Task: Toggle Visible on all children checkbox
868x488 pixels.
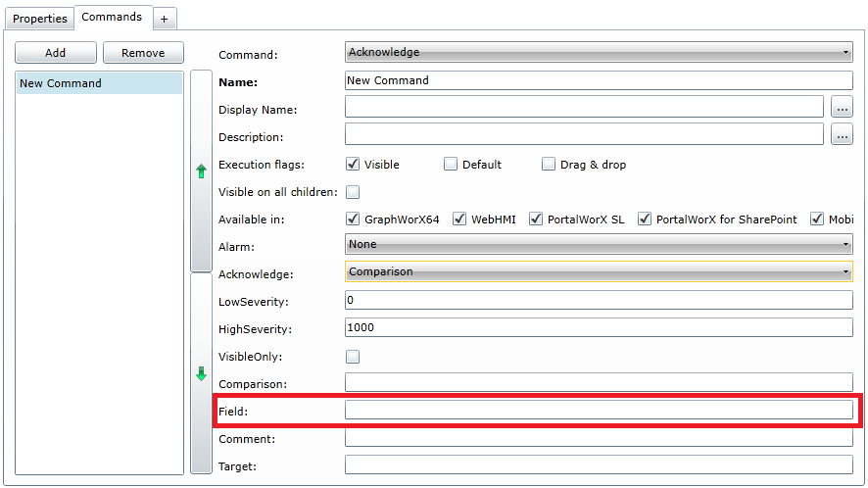Action: 354,192
